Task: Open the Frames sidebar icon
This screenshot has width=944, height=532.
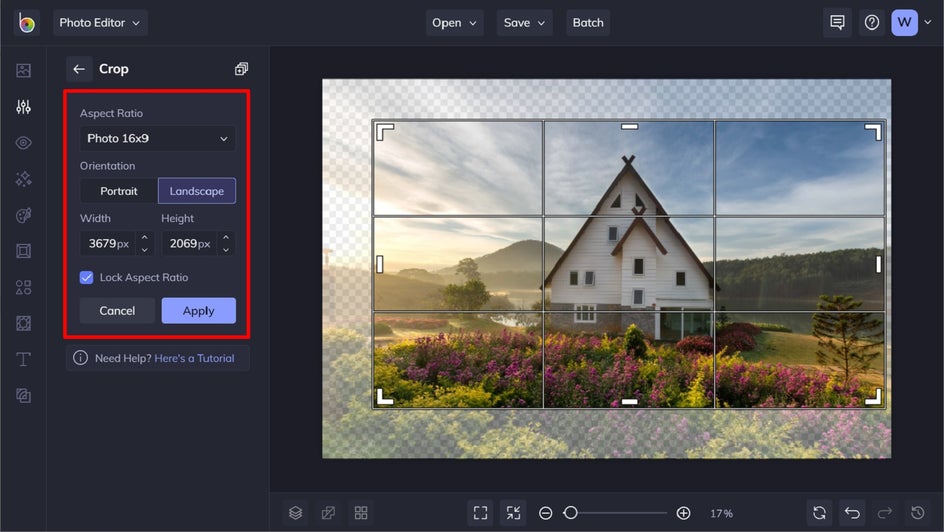Action: [23, 251]
